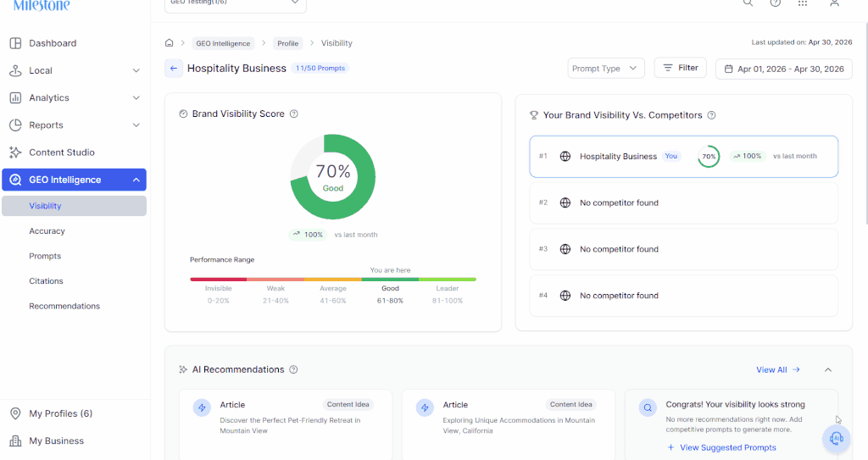Image resolution: width=868 pixels, height=460 pixels.
Task: Expand the Reports menu chevron
Action: coord(136,125)
